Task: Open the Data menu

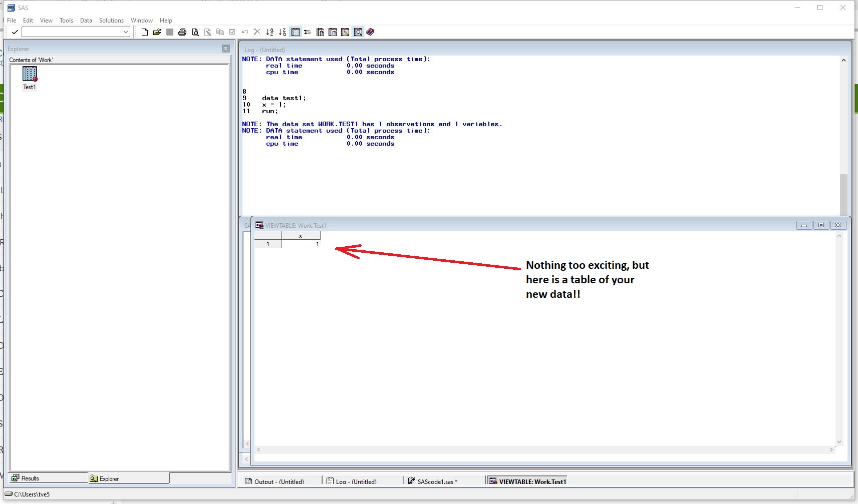Action: click(x=86, y=21)
